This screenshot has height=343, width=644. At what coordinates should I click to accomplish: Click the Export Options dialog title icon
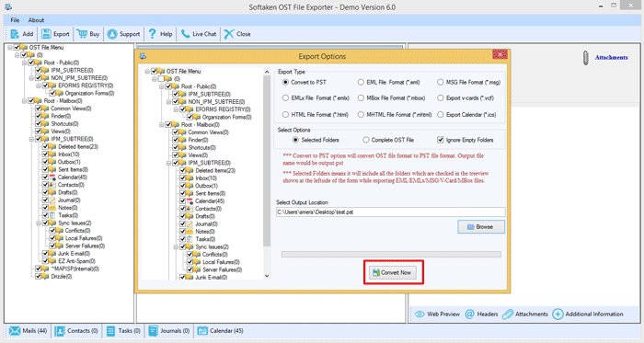(143, 56)
